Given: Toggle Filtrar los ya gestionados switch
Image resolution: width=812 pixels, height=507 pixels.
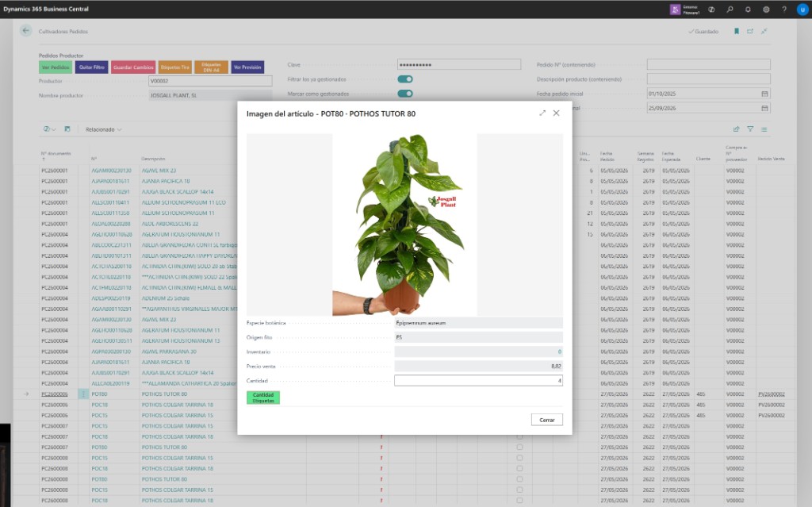Looking at the screenshot, I should (x=405, y=79).
